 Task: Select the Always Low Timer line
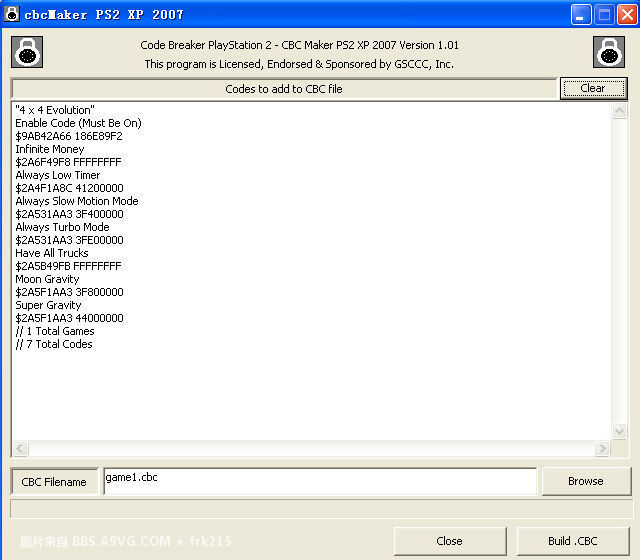(x=58, y=176)
